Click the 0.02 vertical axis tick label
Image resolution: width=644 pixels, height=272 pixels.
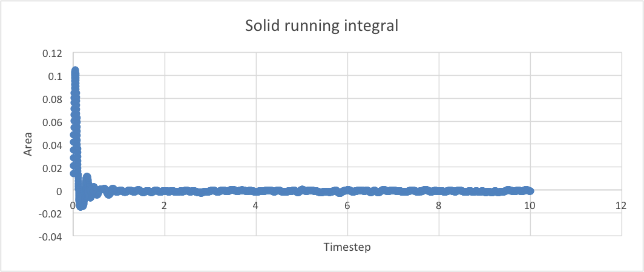(x=53, y=168)
